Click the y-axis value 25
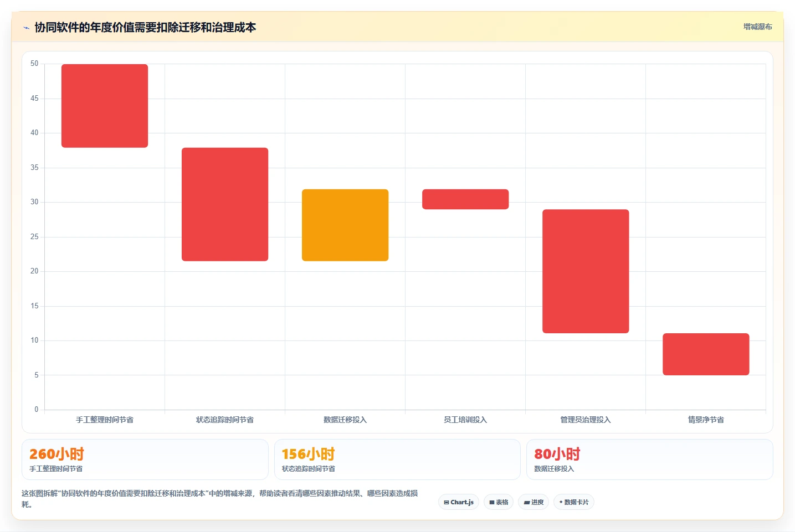 (x=34, y=237)
